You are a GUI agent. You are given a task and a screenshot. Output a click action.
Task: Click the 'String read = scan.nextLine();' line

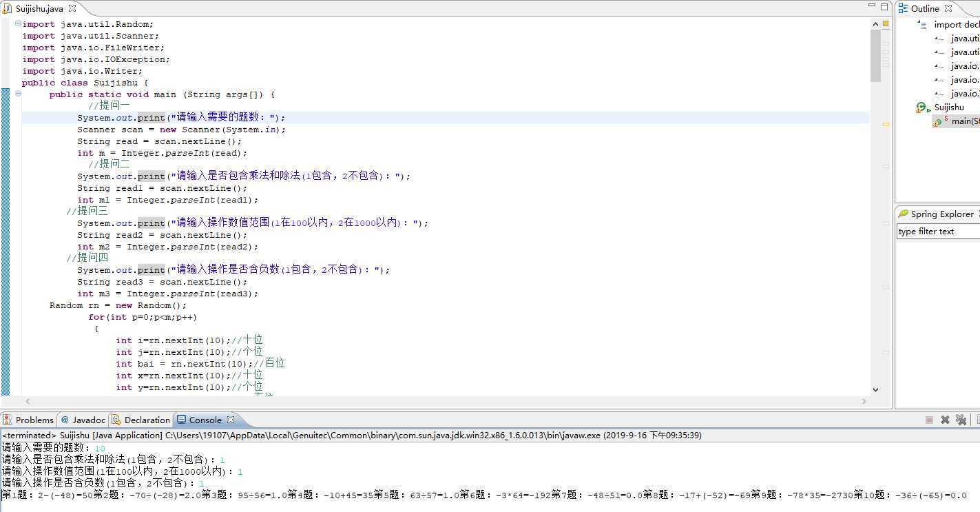(x=160, y=141)
